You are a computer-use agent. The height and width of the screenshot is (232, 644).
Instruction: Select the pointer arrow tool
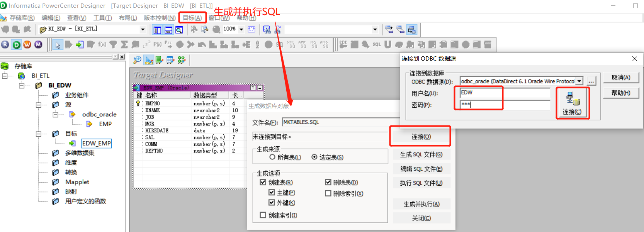(58, 45)
